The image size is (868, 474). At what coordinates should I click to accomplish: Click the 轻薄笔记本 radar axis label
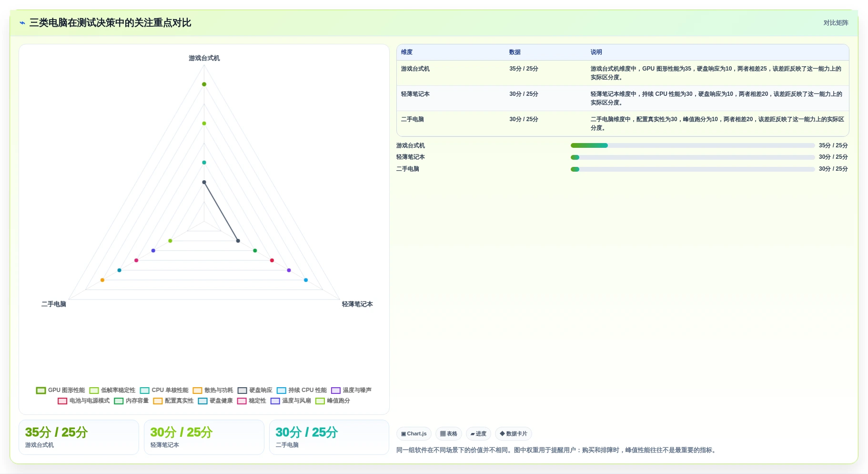[x=357, y=304]
